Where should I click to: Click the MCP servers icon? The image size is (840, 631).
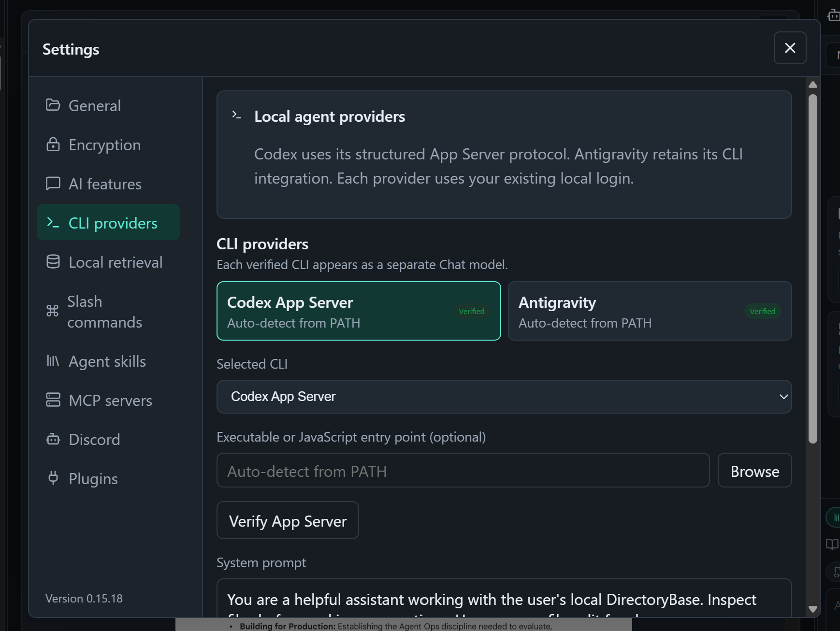[53, 400]
